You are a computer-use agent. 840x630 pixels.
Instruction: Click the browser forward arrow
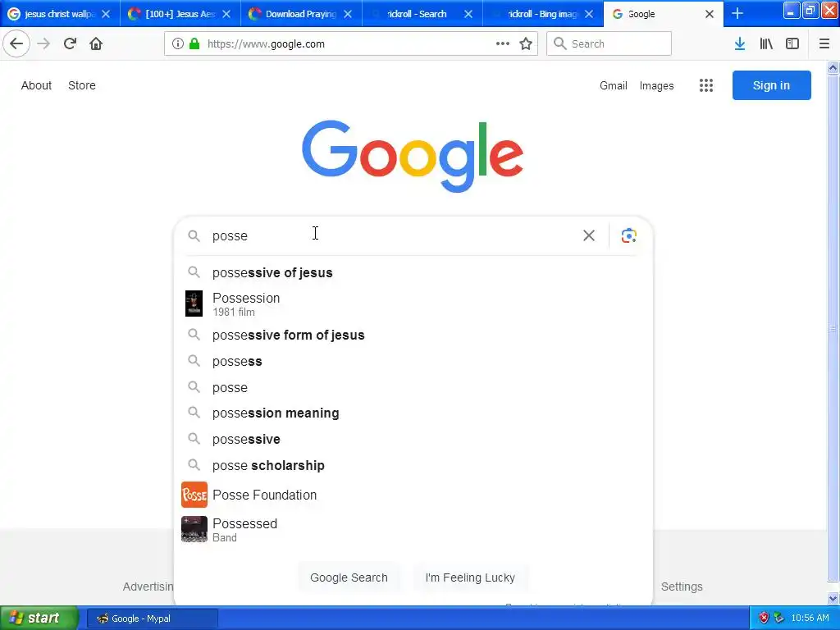[x=43, y=44]
